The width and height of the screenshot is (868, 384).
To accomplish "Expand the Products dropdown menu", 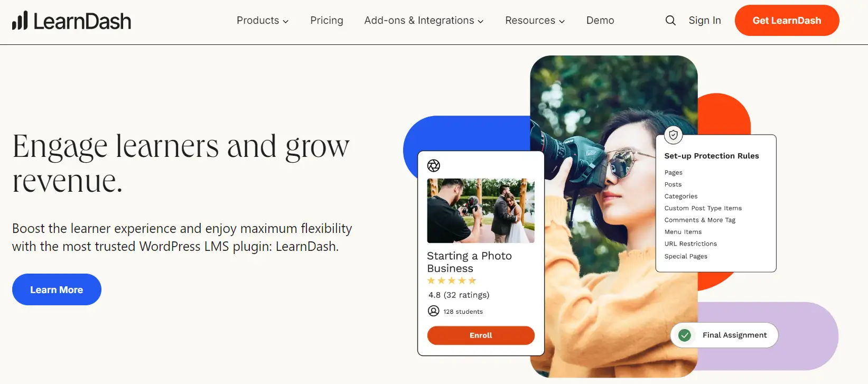I will [263, 21].
